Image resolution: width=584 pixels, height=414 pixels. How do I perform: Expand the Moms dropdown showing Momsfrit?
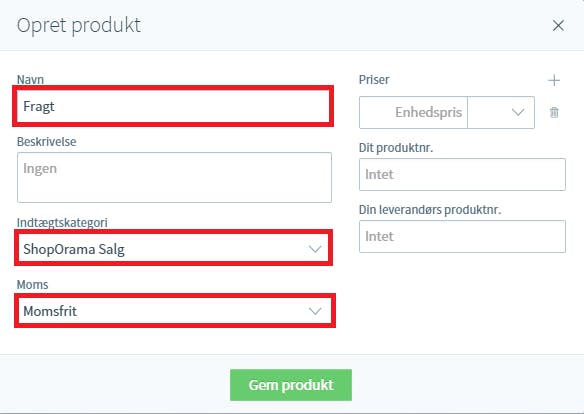[174, 310]
